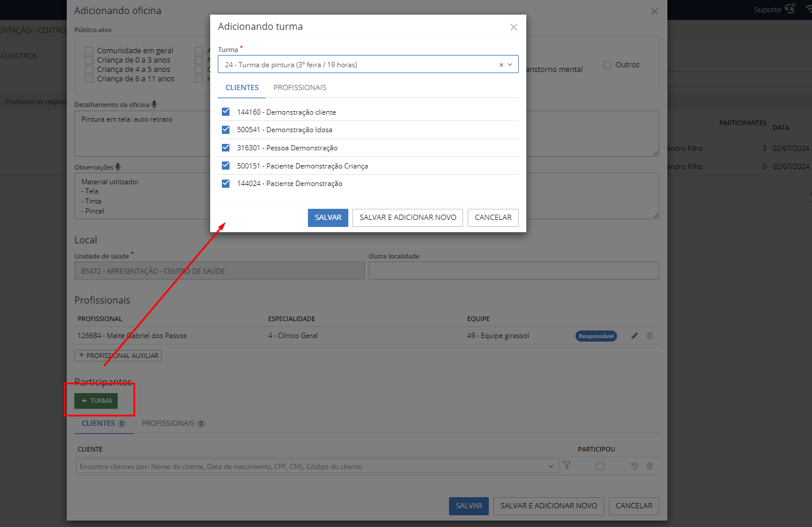Click DATA column header in background table

(x=781, y=128)
